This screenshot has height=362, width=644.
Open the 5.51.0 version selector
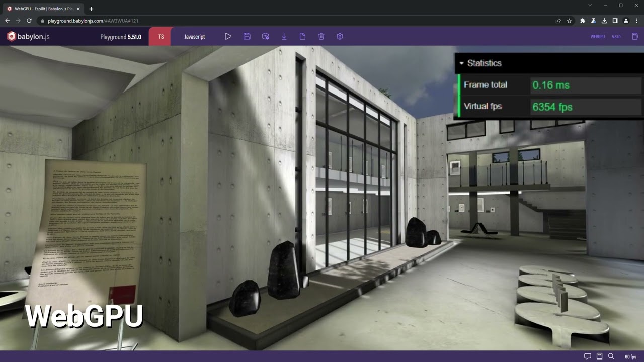(x=616, y=37)
